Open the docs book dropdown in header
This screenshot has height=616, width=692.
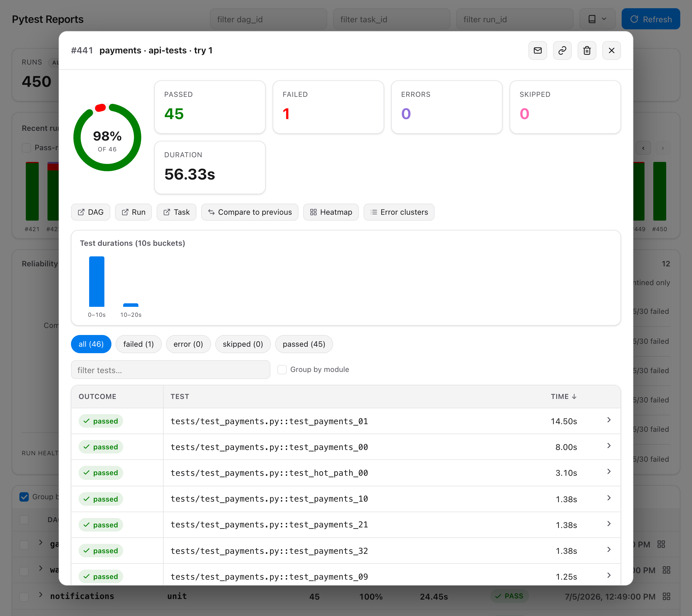(x=597, y=19)
